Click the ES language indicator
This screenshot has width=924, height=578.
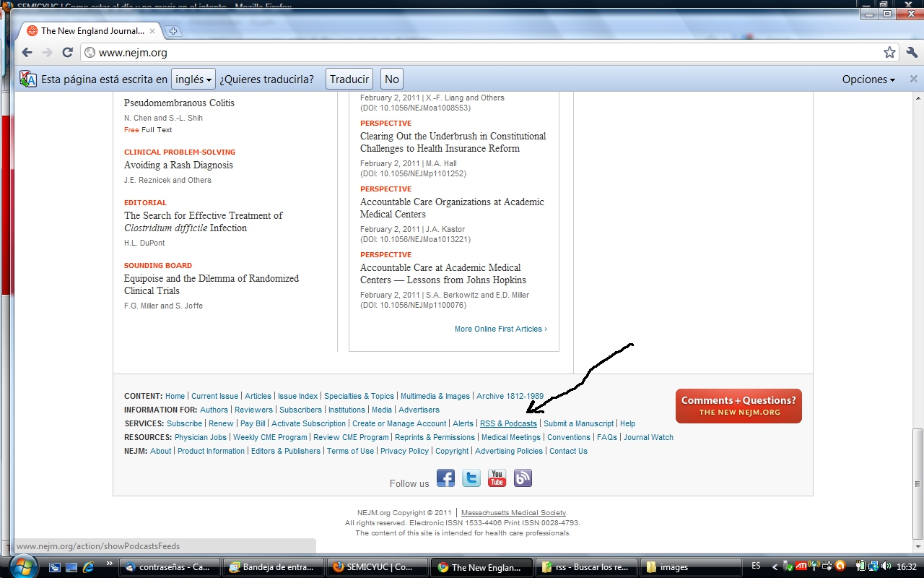pyautogui.click(x=756, y=566)
